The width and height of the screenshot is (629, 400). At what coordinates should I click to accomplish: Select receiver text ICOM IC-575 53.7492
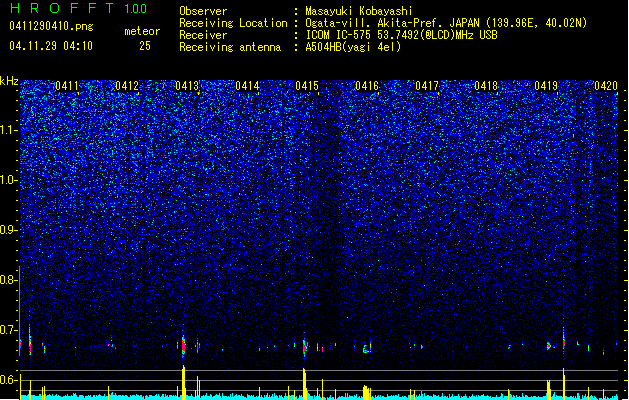(x=360, y=35)
